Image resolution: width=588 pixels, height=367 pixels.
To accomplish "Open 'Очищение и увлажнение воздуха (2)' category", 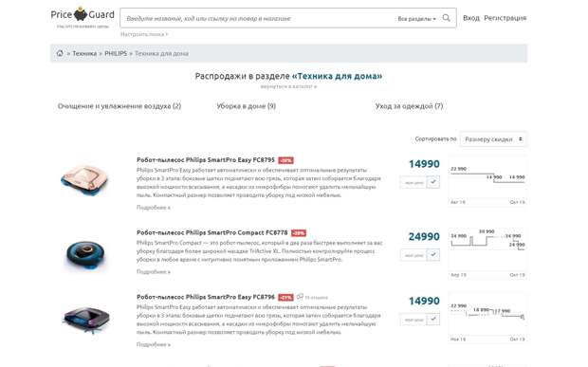I will point(119,106).
